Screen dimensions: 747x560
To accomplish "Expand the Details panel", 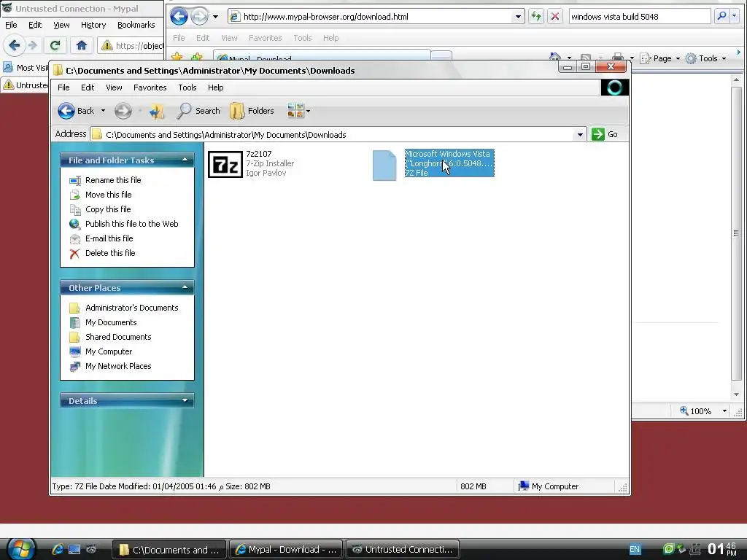I will click(x=185, y=400).
